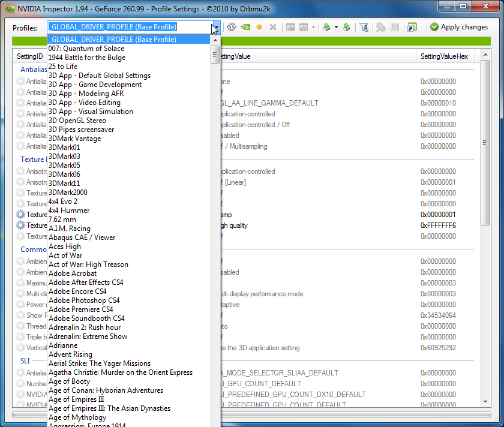
Task: Create new profile with orange star icon
Action: point(259,27)
